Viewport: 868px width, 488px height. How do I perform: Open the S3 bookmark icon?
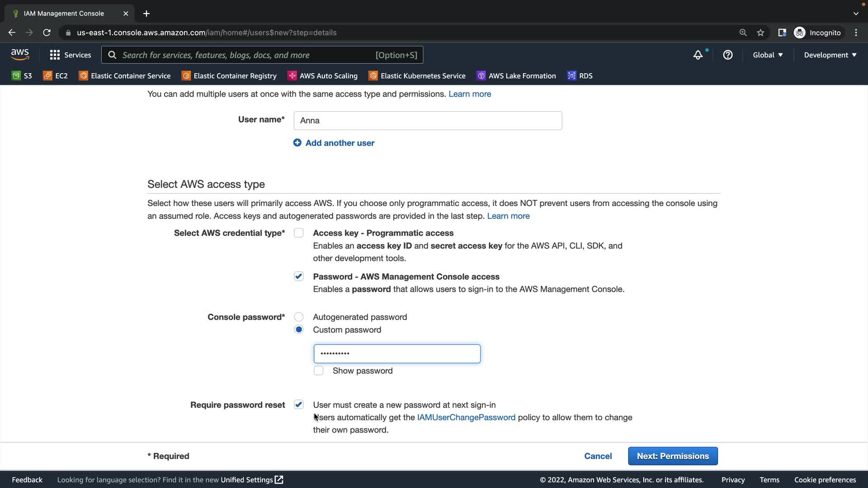point(16,76)
